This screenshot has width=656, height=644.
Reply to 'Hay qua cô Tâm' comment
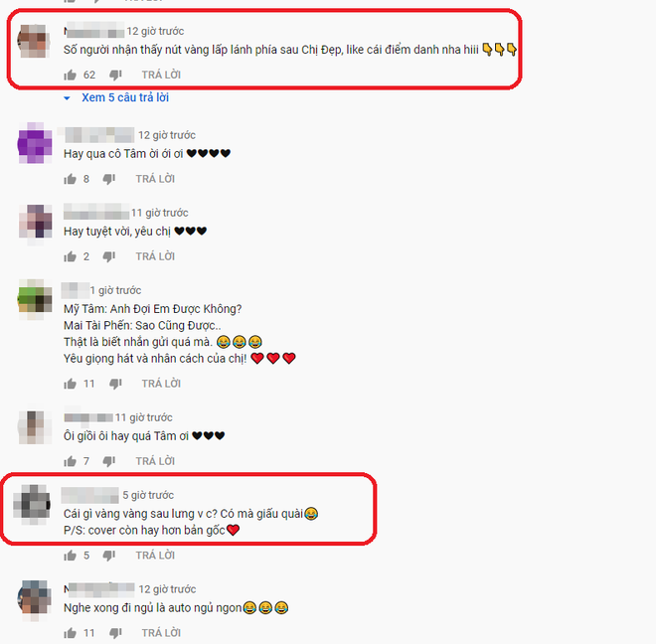click(155, 179)
